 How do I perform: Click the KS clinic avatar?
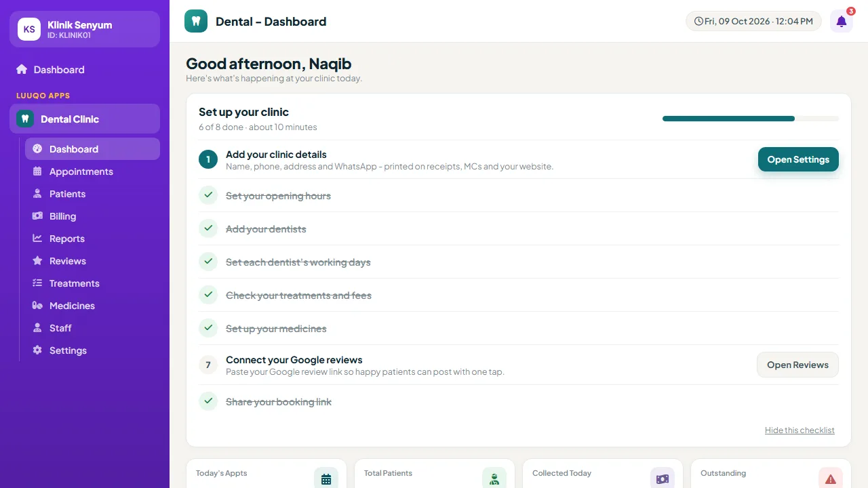pyautogui.click(x=29, y=29)
